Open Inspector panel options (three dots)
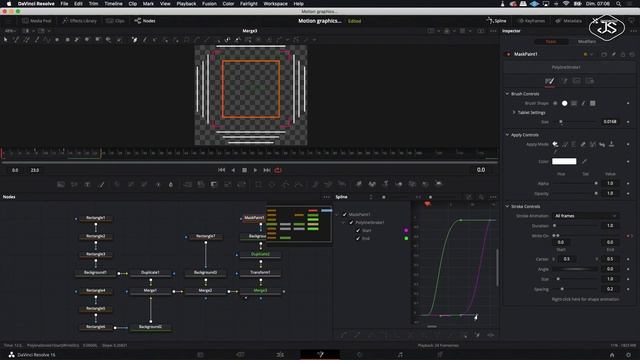The height and width of the screenshot is (360, 640). coord(633,31)
